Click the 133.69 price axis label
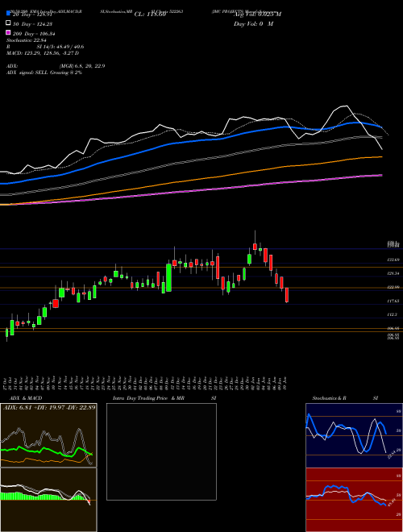This screenshot has height=532, width=403. coord(393,260)
